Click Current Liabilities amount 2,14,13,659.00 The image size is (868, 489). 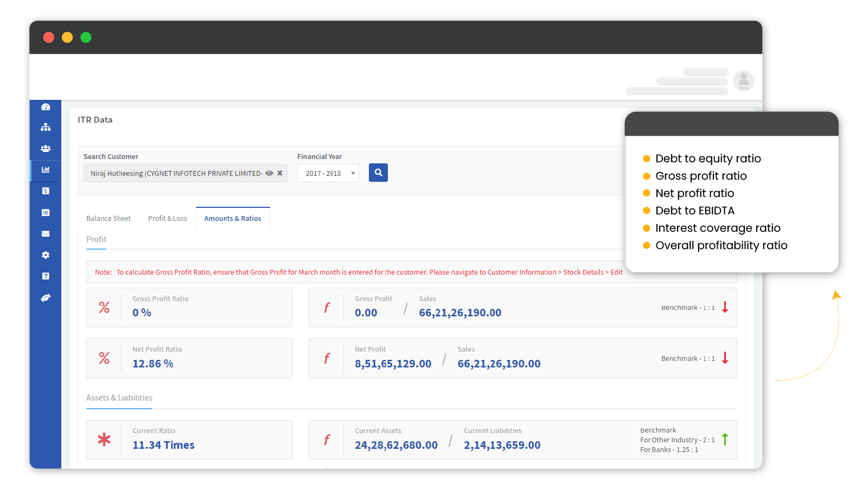[502, 445]
